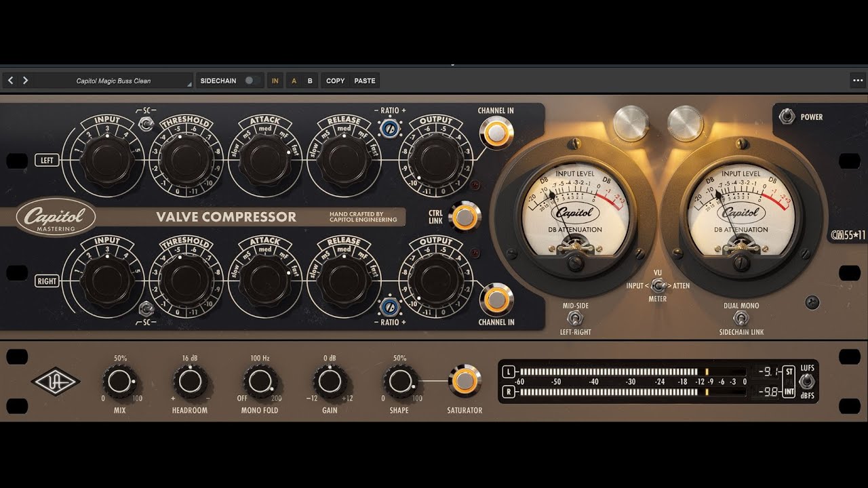
Task: Select the B comparison slot
Action: pyautogui.click(x=310, y=81)
